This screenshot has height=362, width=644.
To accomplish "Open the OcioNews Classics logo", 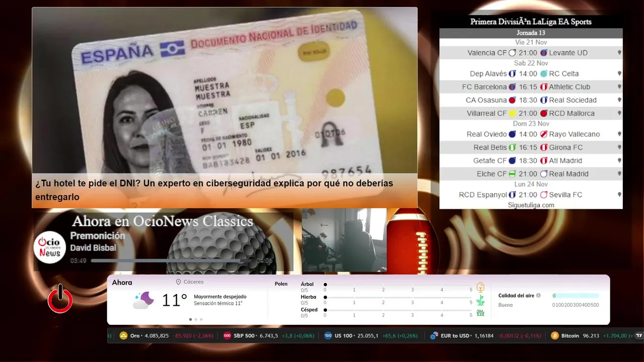I will click(x=50, y=247).
